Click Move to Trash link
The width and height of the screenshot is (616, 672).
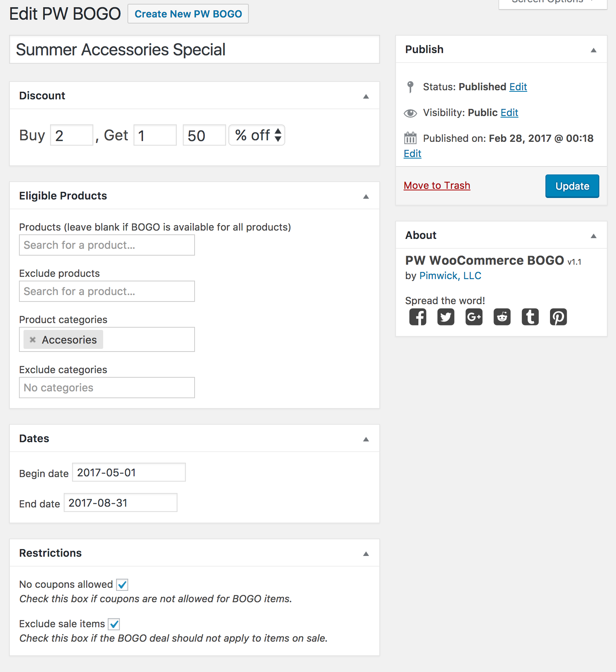pos(437,185)
